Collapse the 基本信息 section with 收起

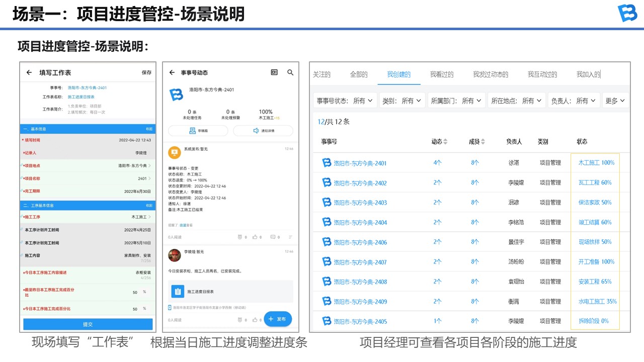(x=149, y=129)
